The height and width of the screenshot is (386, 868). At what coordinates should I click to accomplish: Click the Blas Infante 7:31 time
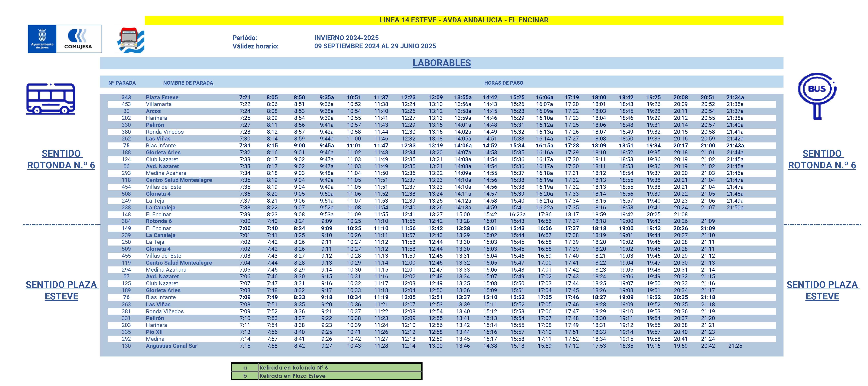point(245,146)
